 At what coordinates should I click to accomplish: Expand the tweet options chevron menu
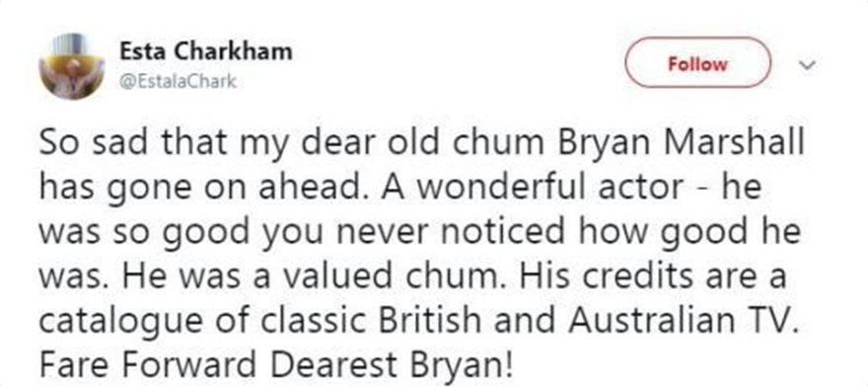809,65
